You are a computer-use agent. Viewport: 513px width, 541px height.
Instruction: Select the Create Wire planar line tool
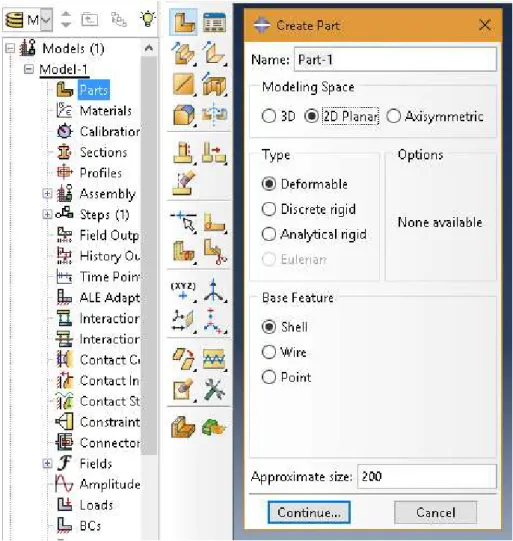[x=184, y=84]
